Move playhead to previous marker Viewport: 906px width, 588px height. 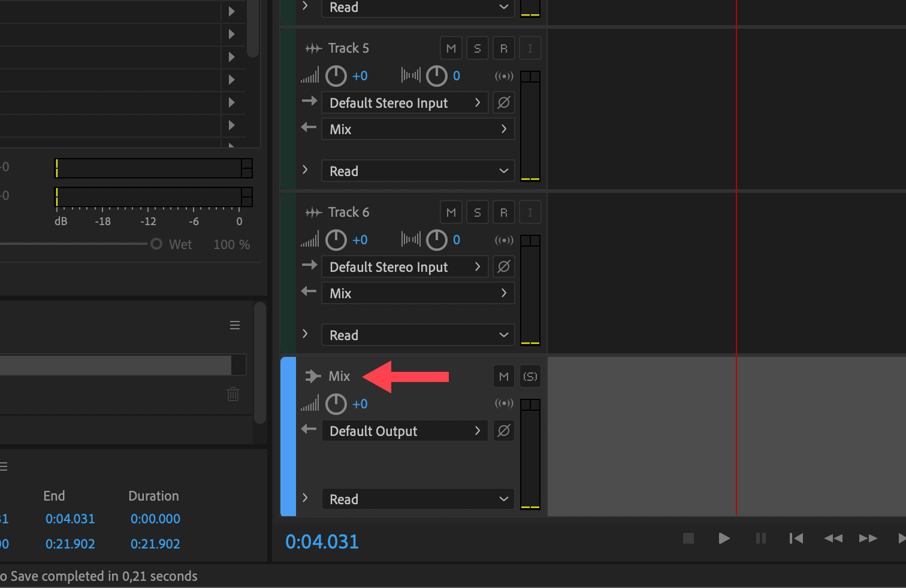click(796, 538)
